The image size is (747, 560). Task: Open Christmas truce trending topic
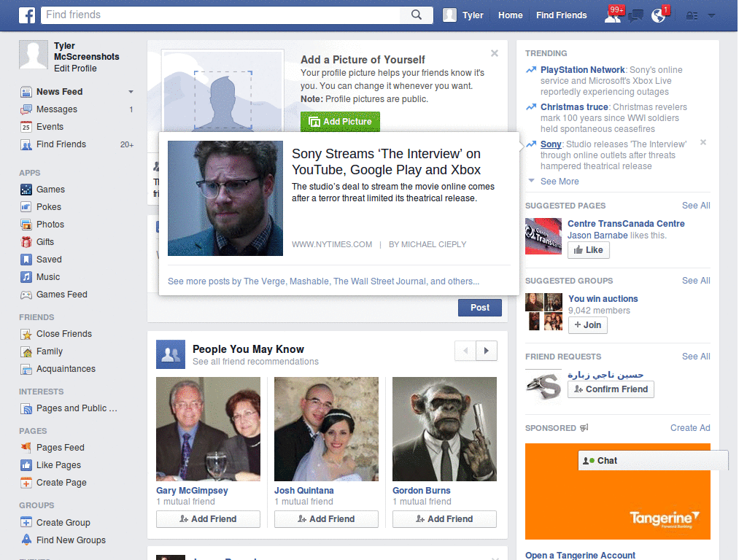coord(574,107)
